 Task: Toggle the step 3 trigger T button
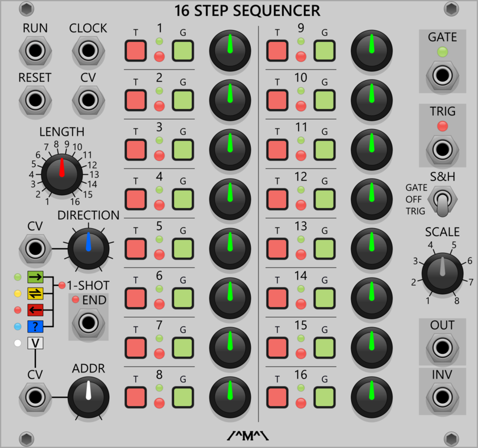pyautogui.click(x=136, y=150)
